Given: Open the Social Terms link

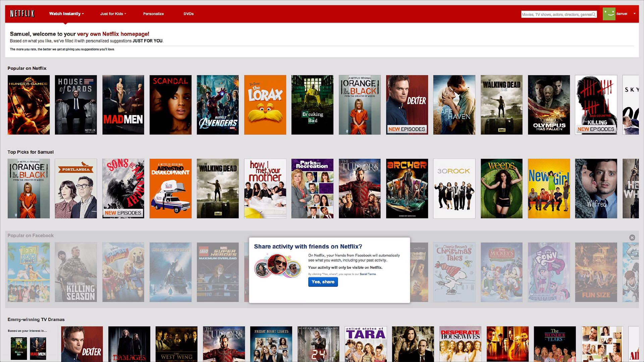Looking at the screenshot, I should (x=368, y=274).
